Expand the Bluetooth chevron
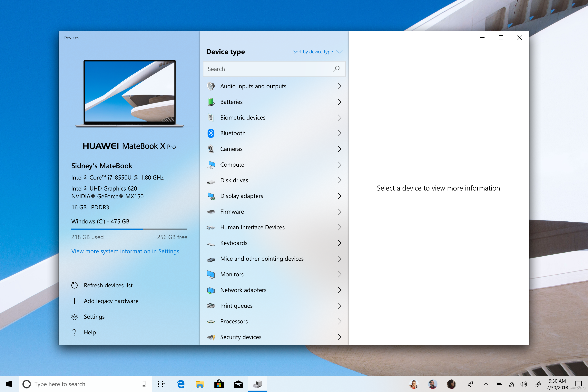This screenshot has width=588, height=392. 339,133
